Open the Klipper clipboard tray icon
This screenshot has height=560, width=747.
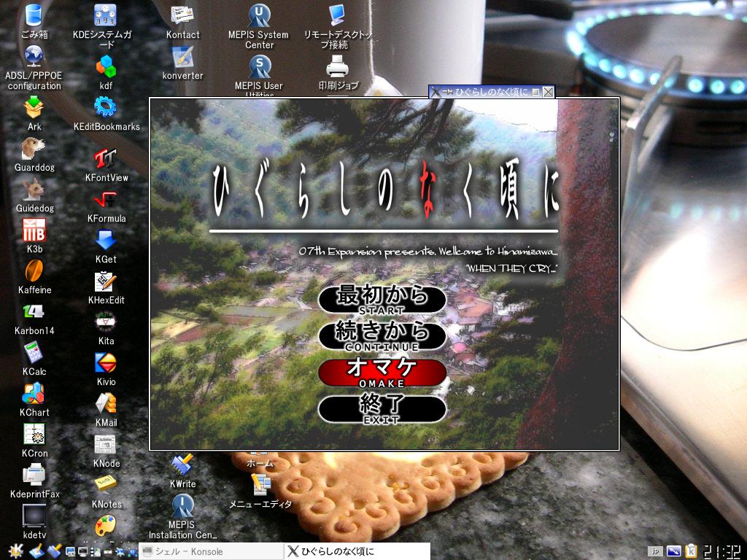[692, 551]
